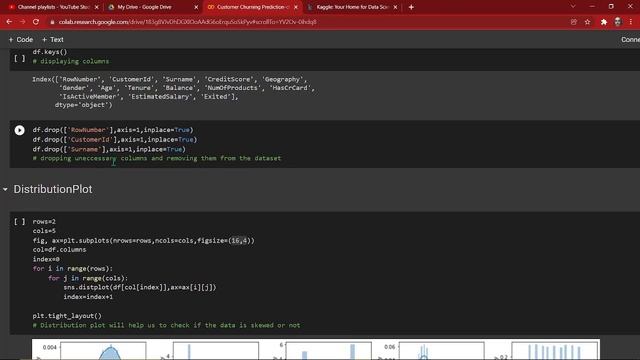Click the 'index=index+1' line
This screenshot has height=360, width=640.
pos(88,297)
